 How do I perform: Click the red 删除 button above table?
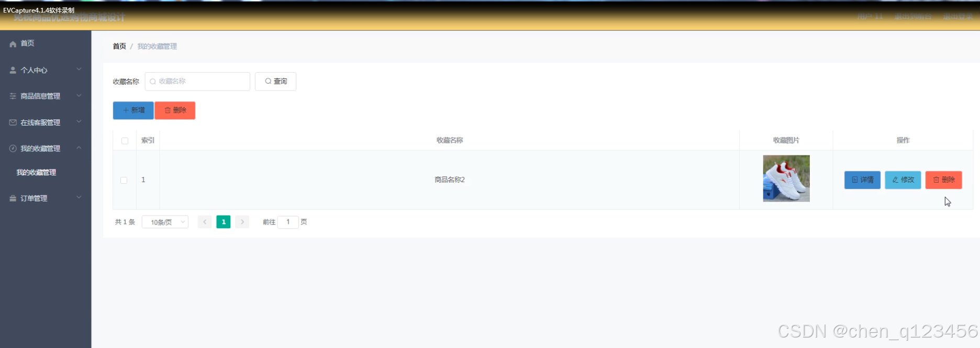175,110
